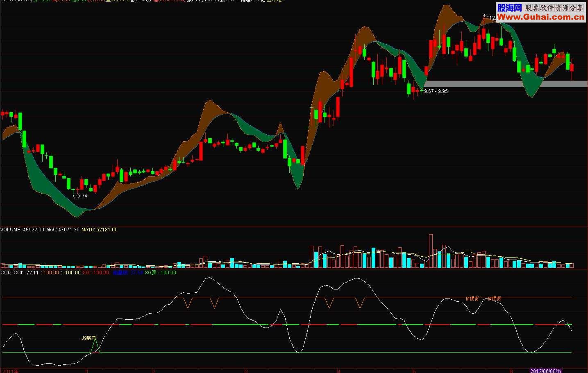Viewport: 588px width, 373px height.
Task: Select the VOLUME: 49522.00 indicator label
Action: click(22, 230)
